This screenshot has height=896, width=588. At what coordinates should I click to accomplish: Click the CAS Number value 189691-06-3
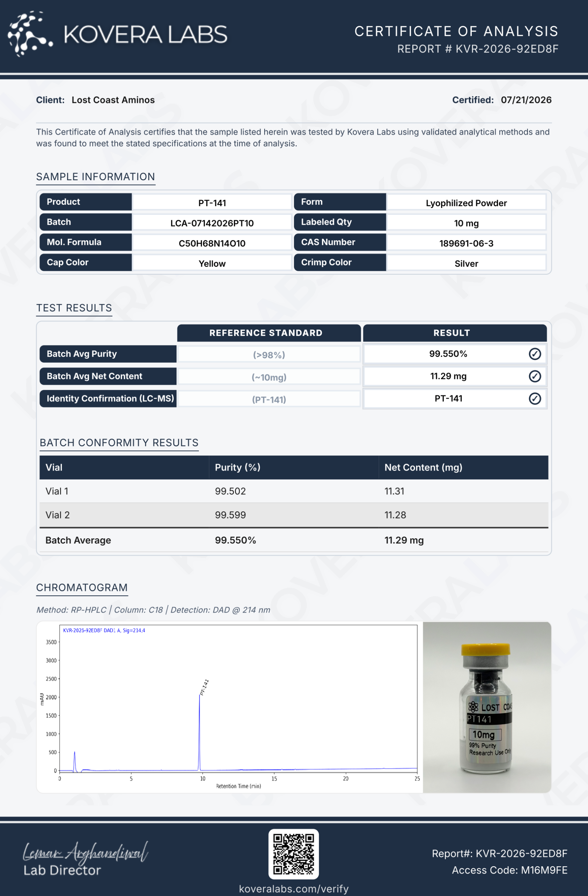[x=466, y=243]
